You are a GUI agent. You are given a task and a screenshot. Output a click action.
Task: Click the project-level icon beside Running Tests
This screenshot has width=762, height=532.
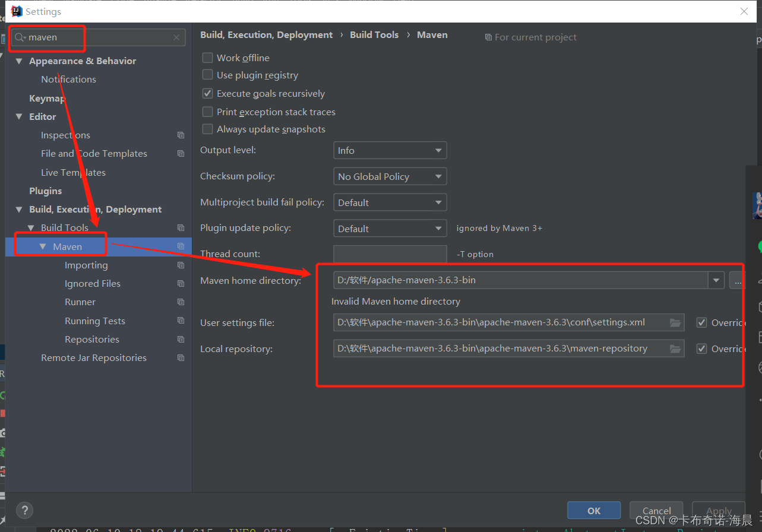point(181,321)
